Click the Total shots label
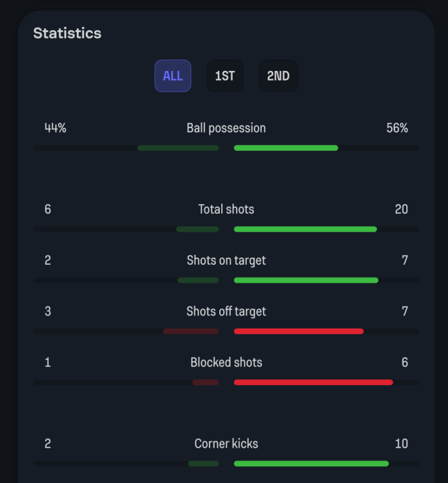Image resolution: width=448 pixels, height=483 pixels. pyautogui.click(x=226, y=209)
